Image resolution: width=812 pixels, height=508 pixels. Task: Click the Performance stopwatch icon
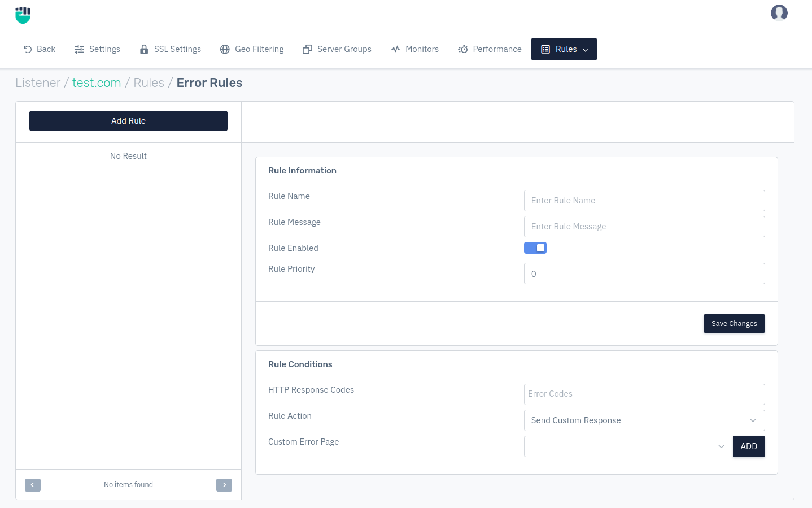[x=463, y=49]
